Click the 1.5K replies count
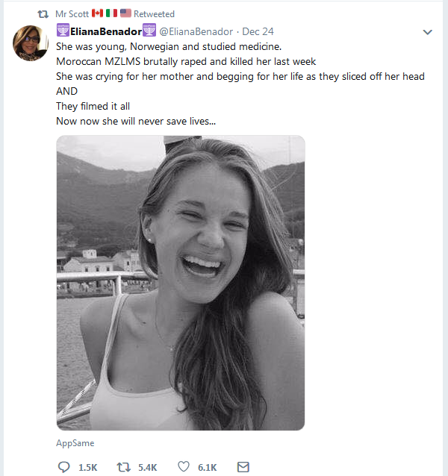Viewport: 448px width, 476px height. 87,467
